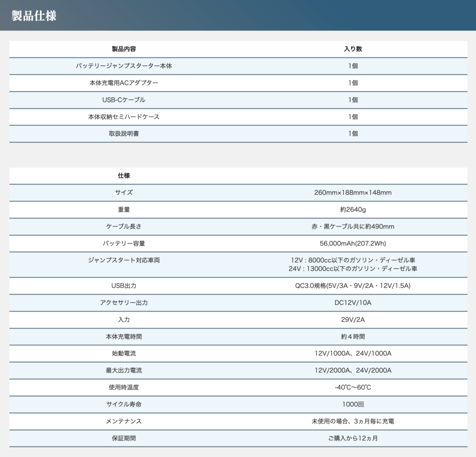Click the size value 260mm×188mm×148mm
Viewport: 476px width, 457px height.
coord(353,192)
